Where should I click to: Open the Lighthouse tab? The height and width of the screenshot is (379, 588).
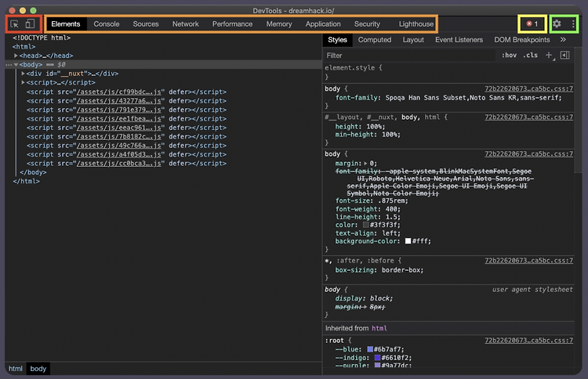tap(416, 24)
